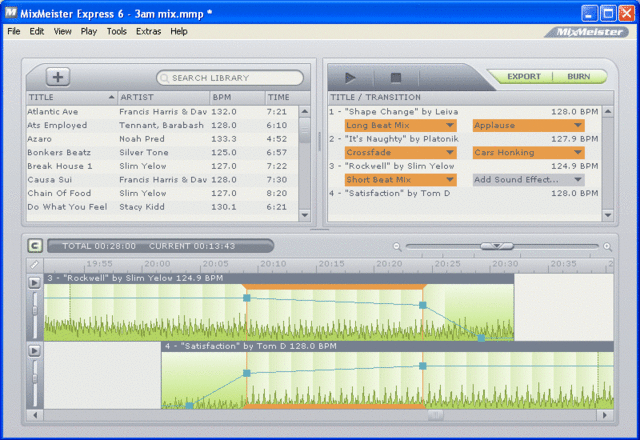Open the Applause sound effect dropdown

529,125
